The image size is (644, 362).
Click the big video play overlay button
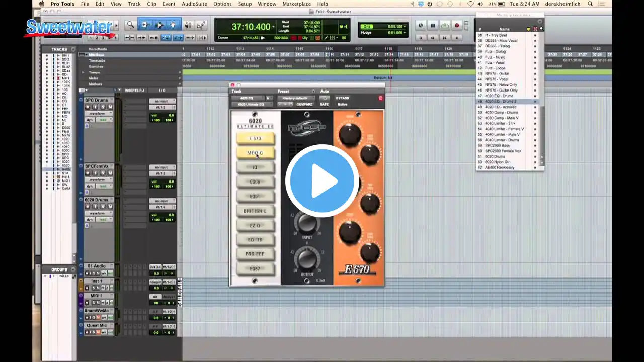click(322, 181)
